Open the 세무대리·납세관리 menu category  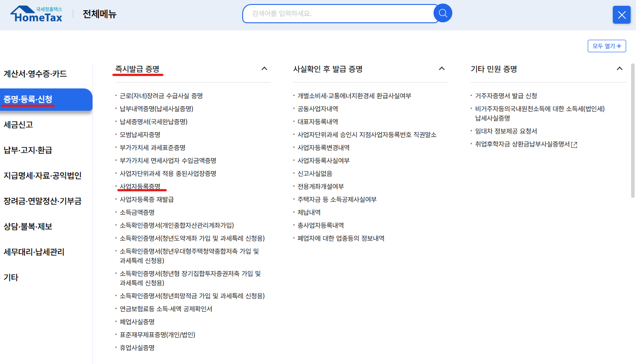(34, 252)
